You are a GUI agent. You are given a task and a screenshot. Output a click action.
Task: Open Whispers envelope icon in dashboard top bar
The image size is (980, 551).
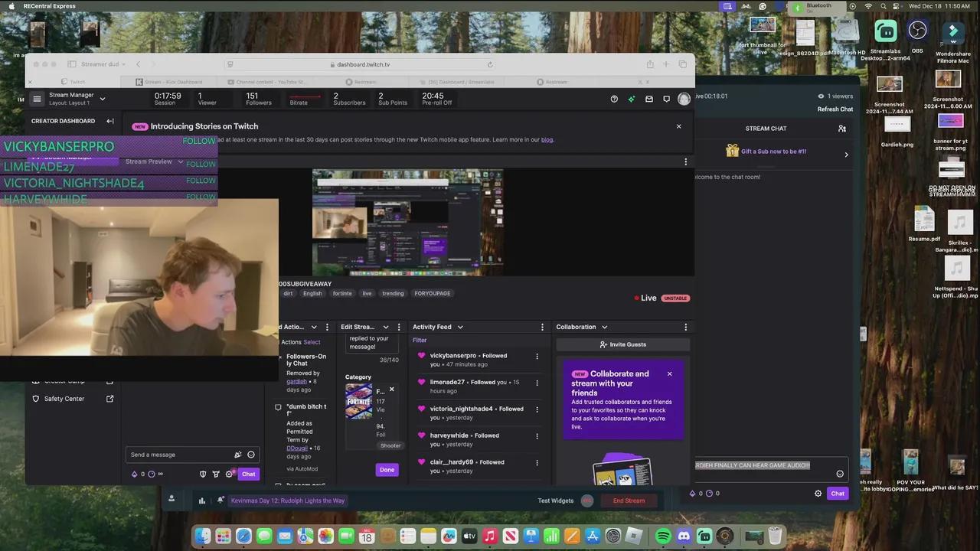coord(648,99)
